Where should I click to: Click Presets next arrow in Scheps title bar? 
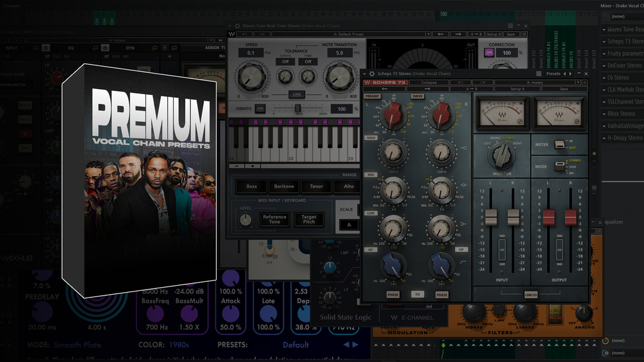(570, 74)
